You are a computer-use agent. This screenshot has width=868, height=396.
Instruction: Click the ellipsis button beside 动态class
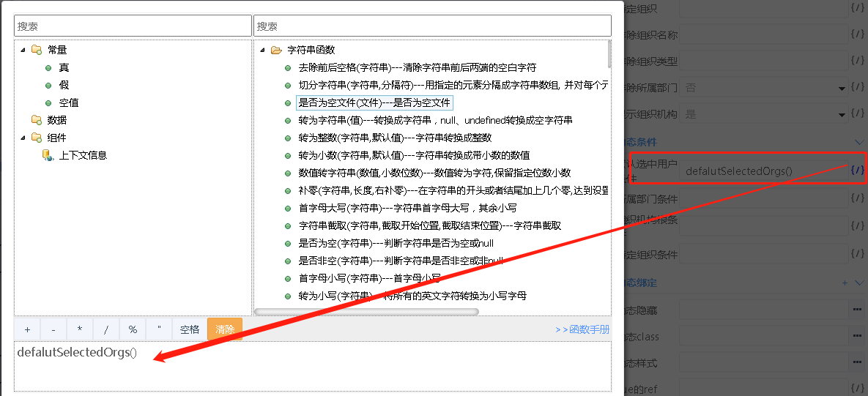tap(857, 337)
